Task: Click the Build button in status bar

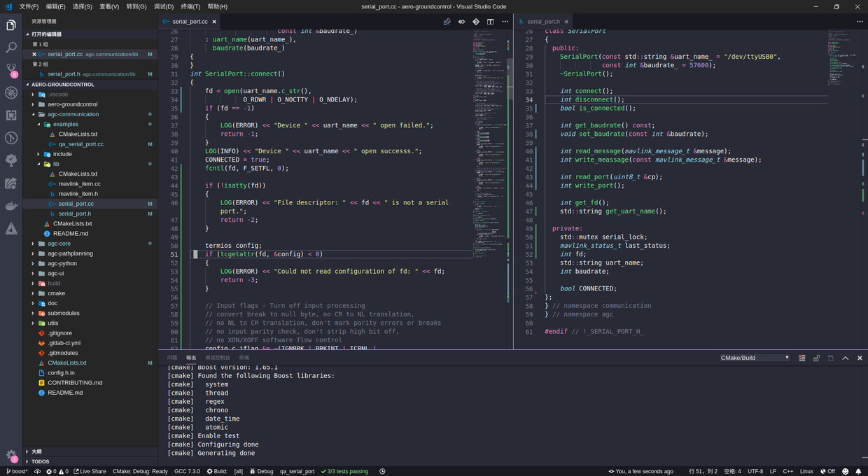Action: coord(217,471)
